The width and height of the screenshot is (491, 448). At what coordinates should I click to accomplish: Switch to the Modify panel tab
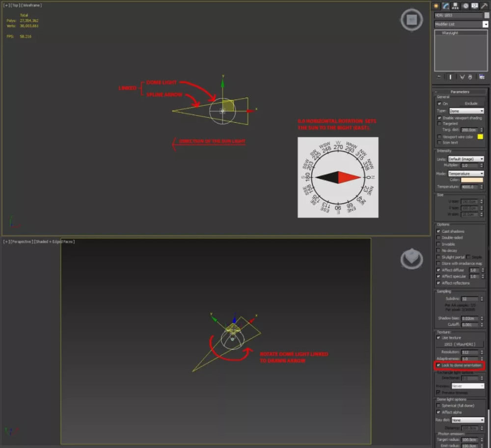pyautogui.click(x=446, y=5)
